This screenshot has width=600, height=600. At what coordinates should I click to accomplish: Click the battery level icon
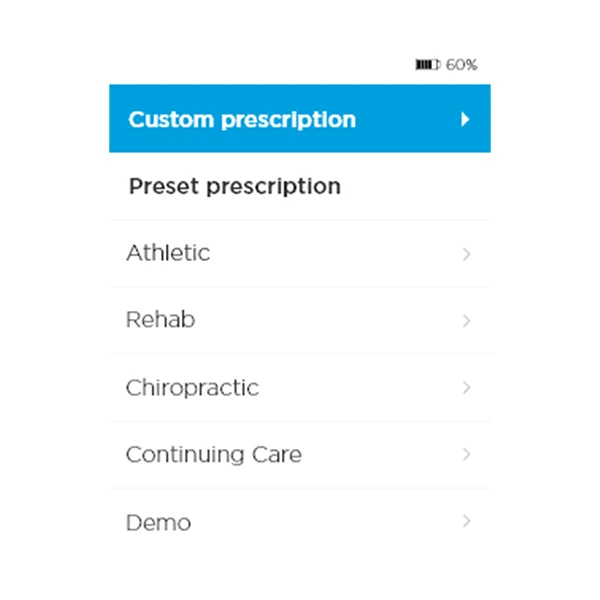428,65
